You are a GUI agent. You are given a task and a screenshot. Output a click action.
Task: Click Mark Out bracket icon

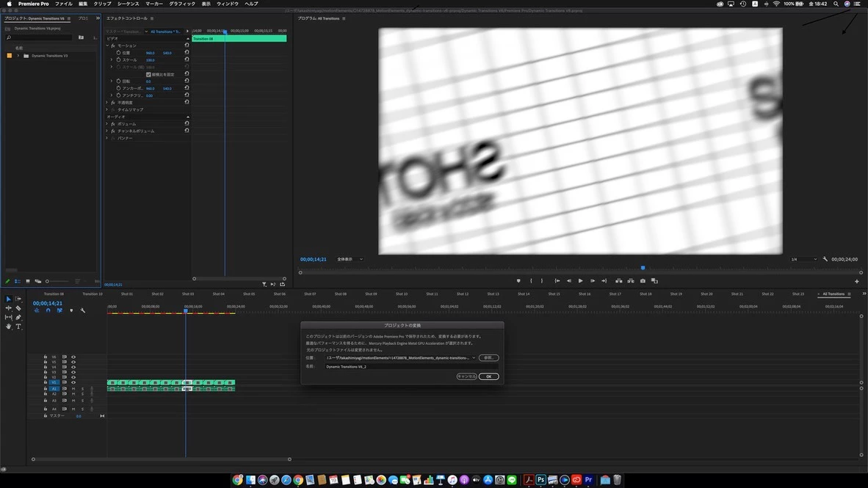[x=542, y=281]
